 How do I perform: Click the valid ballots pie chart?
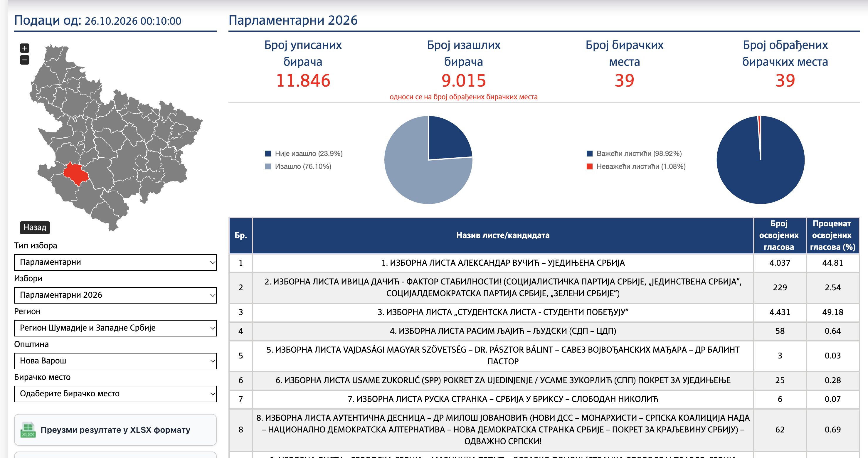(x=761, y=160)
